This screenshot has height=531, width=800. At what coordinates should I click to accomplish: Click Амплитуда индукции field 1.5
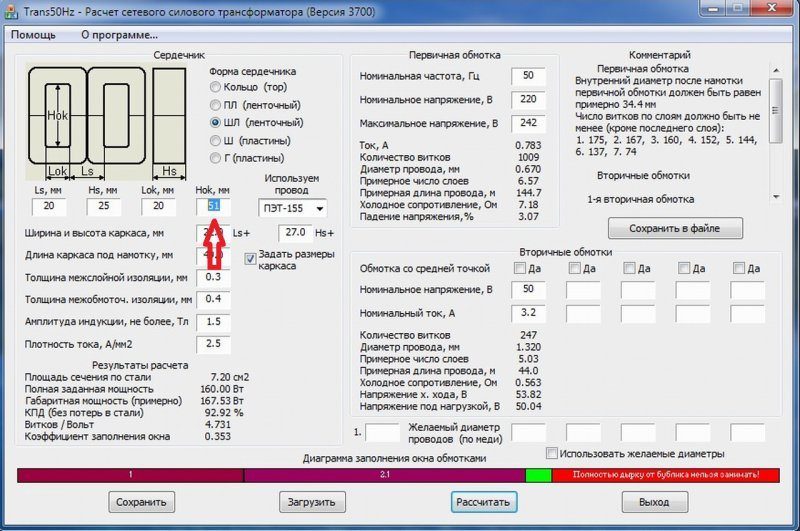coord(213,322)
